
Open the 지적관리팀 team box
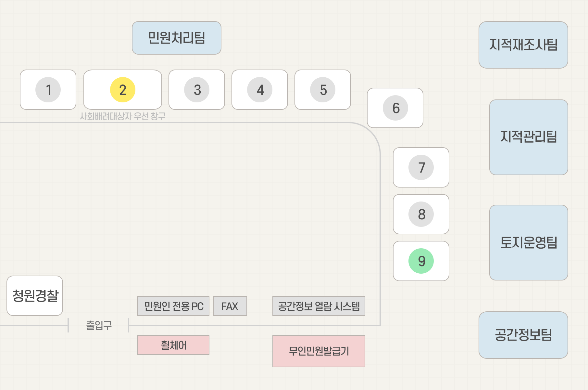[529, 137]
